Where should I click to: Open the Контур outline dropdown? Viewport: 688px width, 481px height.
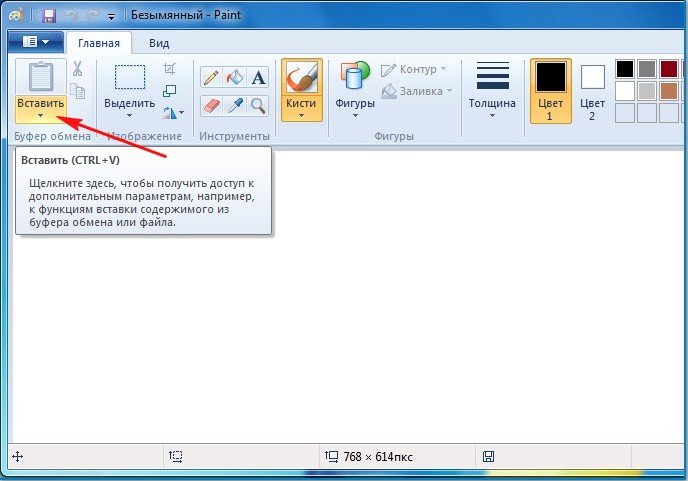(413, 69)
